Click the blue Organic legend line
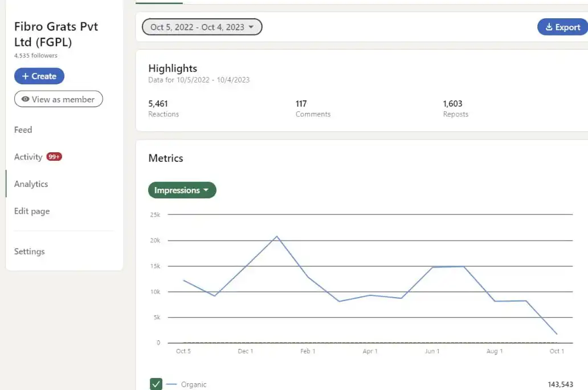This screenshot has width=588, height=390. point(171,384)
